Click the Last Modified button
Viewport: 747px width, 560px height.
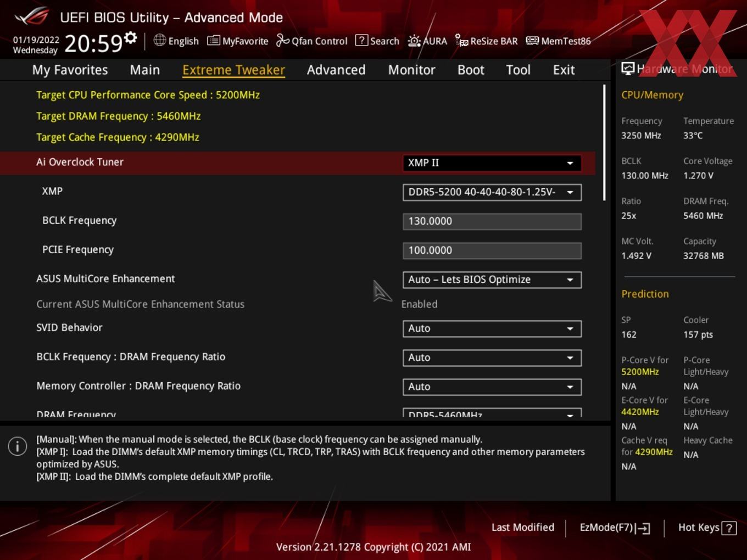pos(522,528)
